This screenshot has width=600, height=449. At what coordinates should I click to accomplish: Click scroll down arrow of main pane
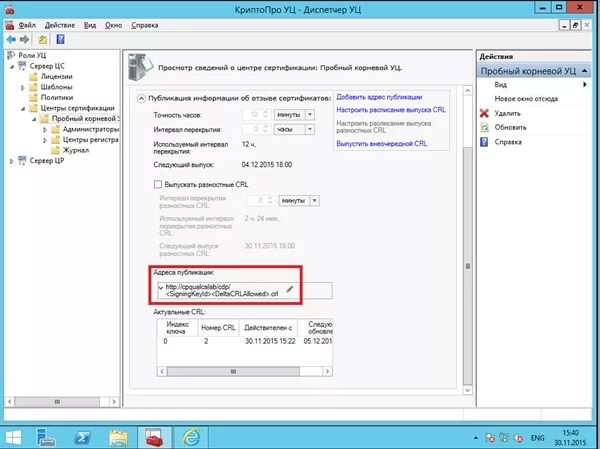pos(468,390)
